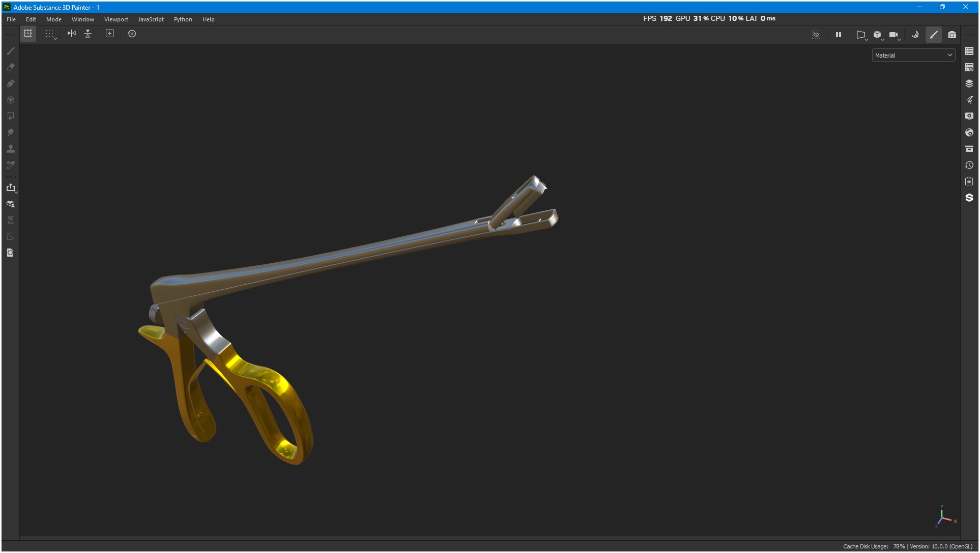Toggle the transform manipulator display button
Image resolution: width=980 pixels, height=553 pixels.
28,34
